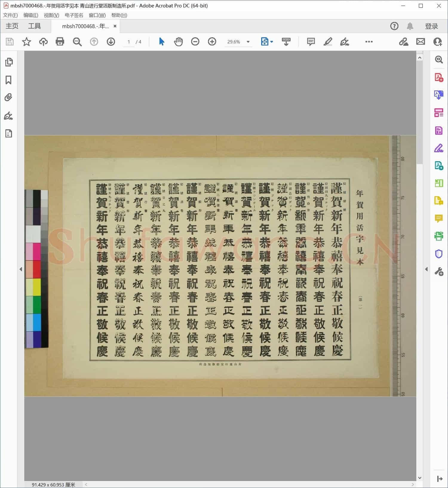Open the Bookmarks panel
The width and height of the screenshot is (448, 488).
pos(9,80)
